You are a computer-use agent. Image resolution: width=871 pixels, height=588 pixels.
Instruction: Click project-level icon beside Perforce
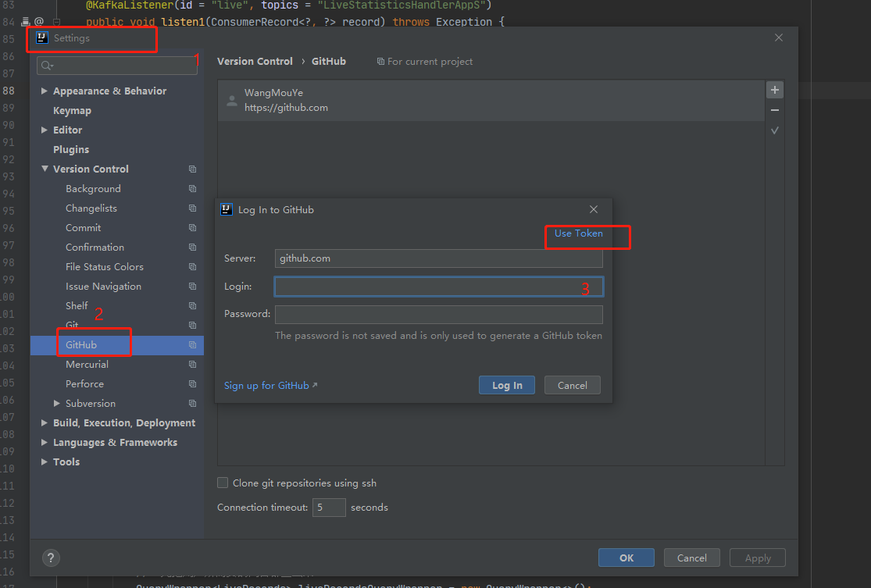click(193, 383)
